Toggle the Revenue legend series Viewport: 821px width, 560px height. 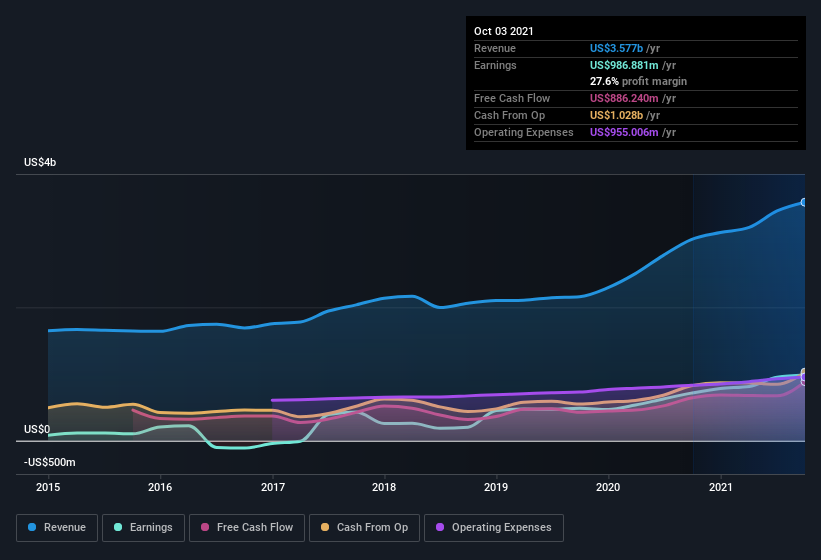(57, 528)
